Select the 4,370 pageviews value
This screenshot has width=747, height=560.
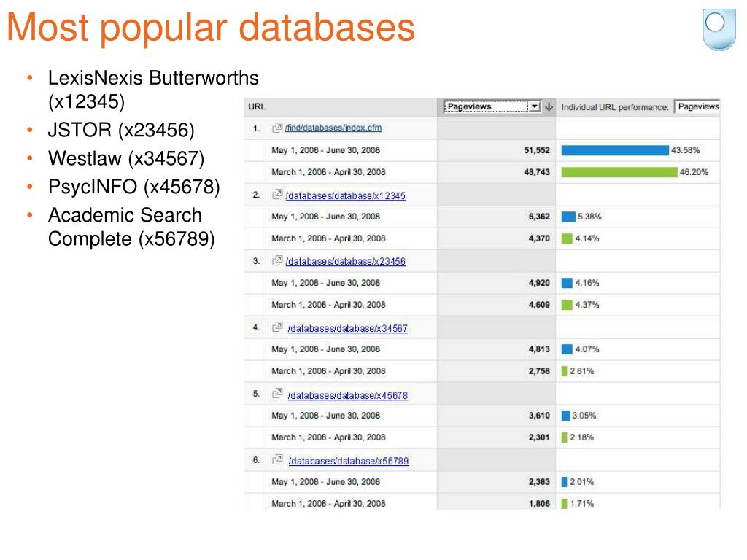[539, 238]
